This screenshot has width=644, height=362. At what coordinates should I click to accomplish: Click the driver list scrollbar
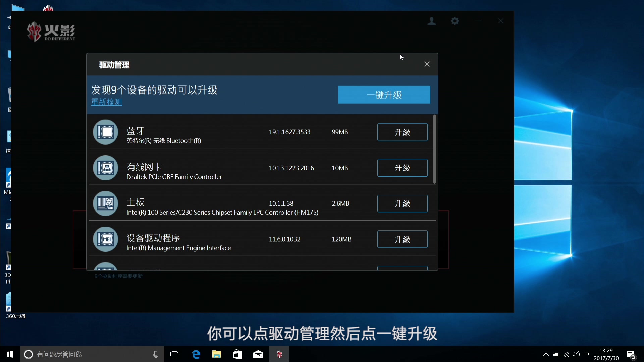tap(434, 149)
